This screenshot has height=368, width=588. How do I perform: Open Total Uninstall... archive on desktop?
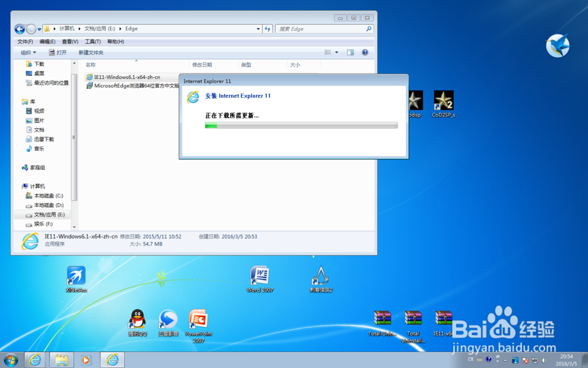pos(413,326)
